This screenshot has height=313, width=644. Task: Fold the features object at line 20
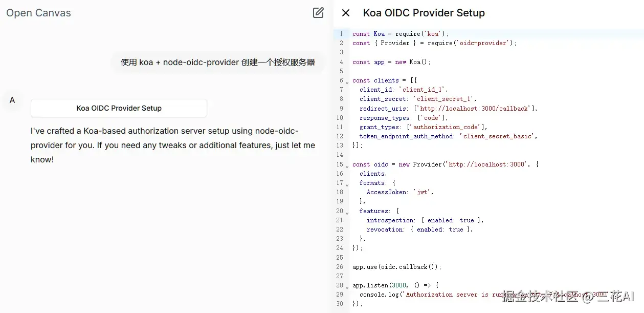tap(347, 213)
